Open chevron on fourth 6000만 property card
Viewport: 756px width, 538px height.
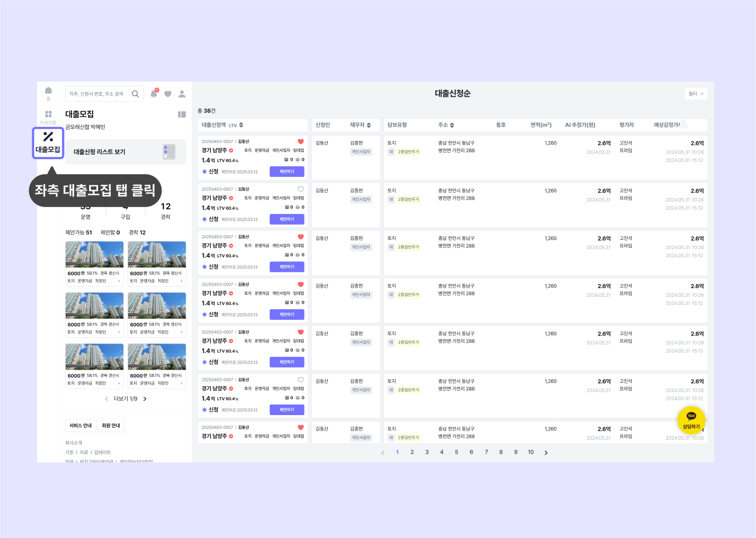click(x=181, y=332)
